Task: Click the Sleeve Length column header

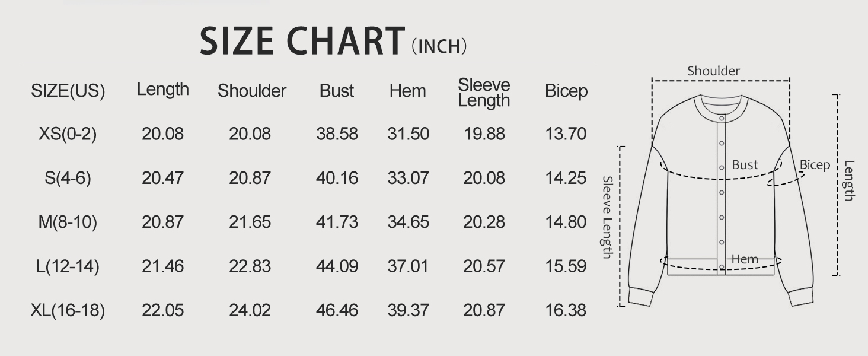Action: pos(484,93)
